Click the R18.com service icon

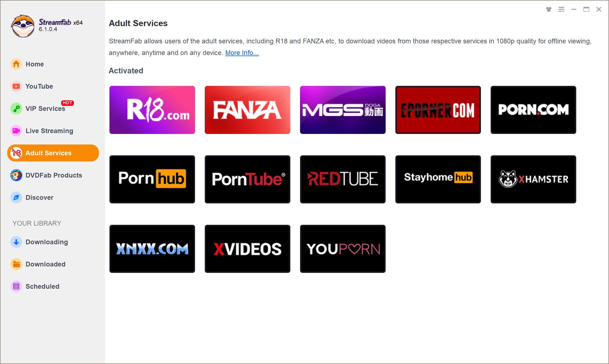click(153, 110)
